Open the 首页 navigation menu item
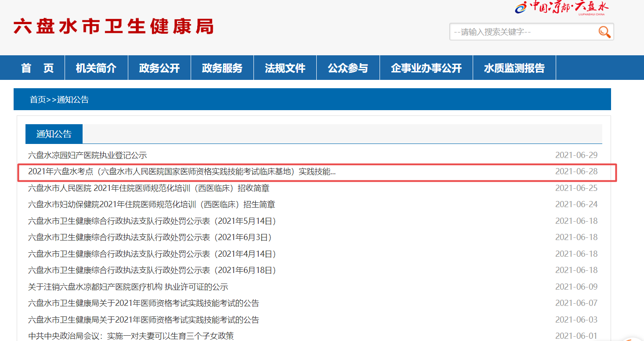Image resolution: width=644 pixels, height=341 pixels. 37,68
